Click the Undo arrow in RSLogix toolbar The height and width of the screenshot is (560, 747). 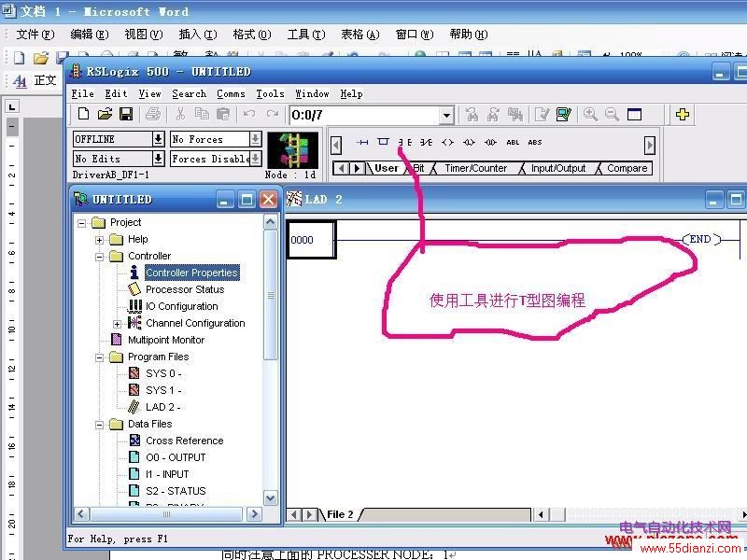tap(249, 114)
